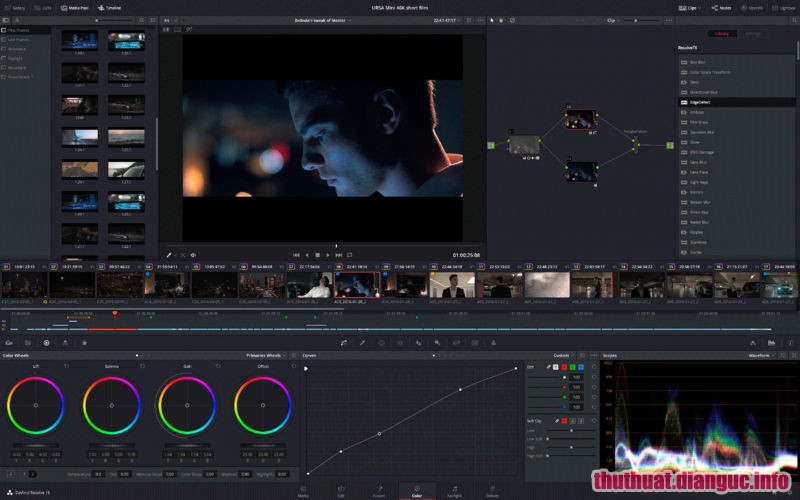Toggle the LUTs panel
The width and height of the screenshot is (800, 500).
coord(43,8)
